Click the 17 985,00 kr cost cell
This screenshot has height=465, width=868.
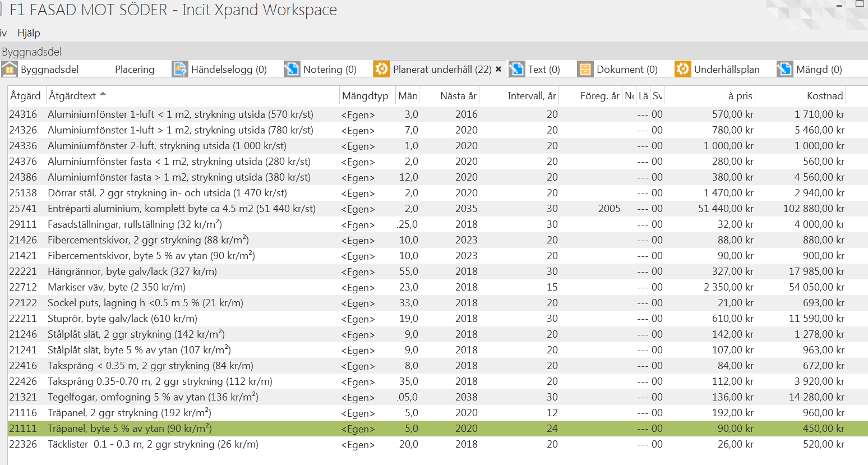point(816,271)
